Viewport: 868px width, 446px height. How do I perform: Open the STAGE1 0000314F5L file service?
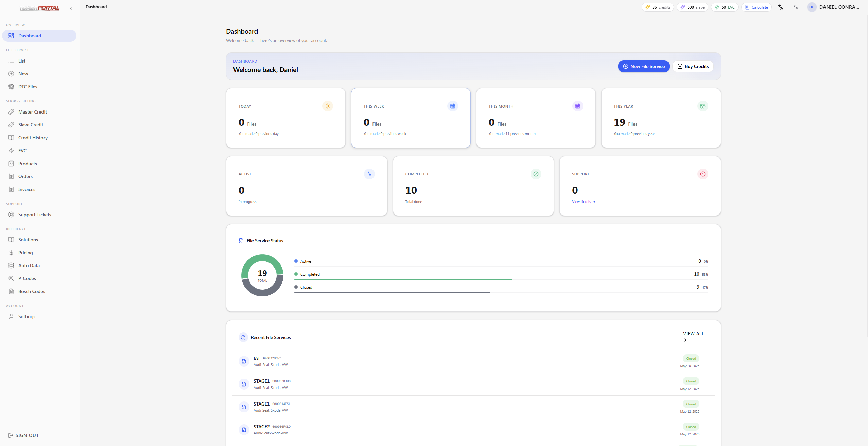click(473, 407)
